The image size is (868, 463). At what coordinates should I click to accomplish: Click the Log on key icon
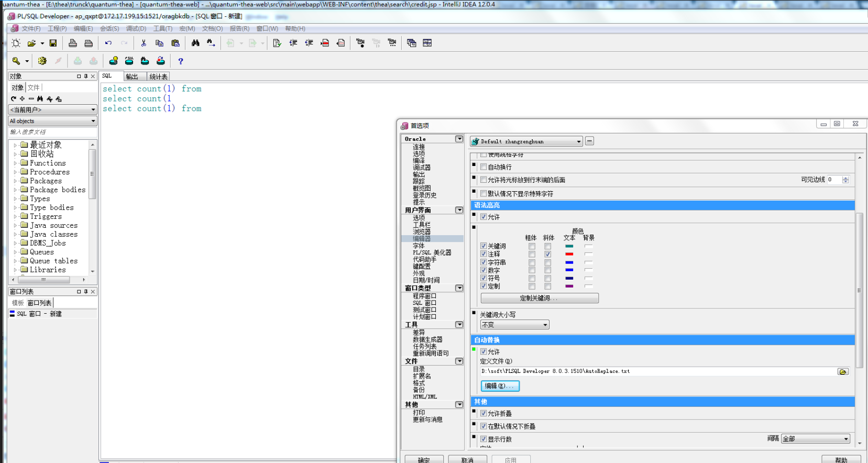16,61
